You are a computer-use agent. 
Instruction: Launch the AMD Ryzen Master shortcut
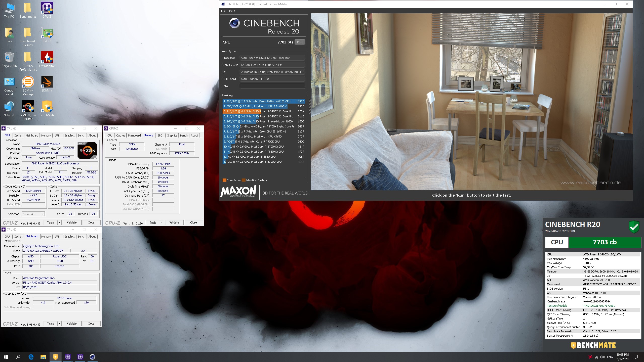[28, 110]
